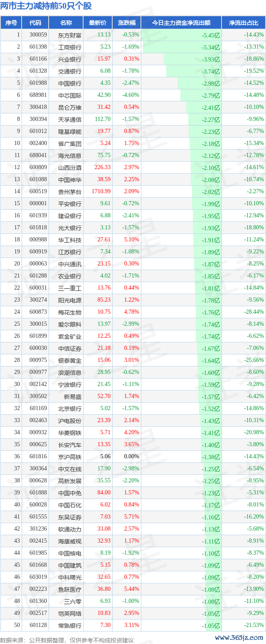Click the 序号 column header

click(11, 23)
